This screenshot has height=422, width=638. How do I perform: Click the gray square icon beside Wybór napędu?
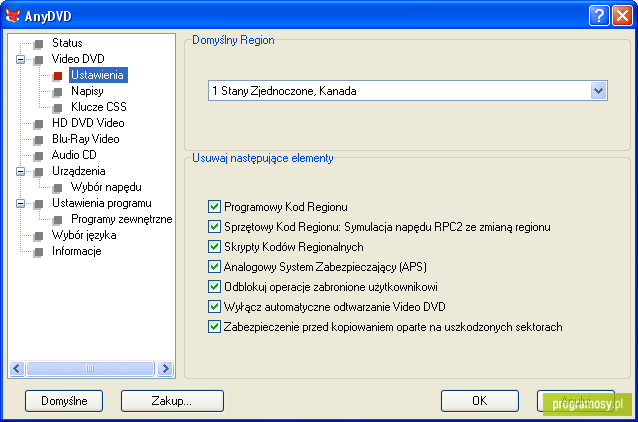pos(58,188)
